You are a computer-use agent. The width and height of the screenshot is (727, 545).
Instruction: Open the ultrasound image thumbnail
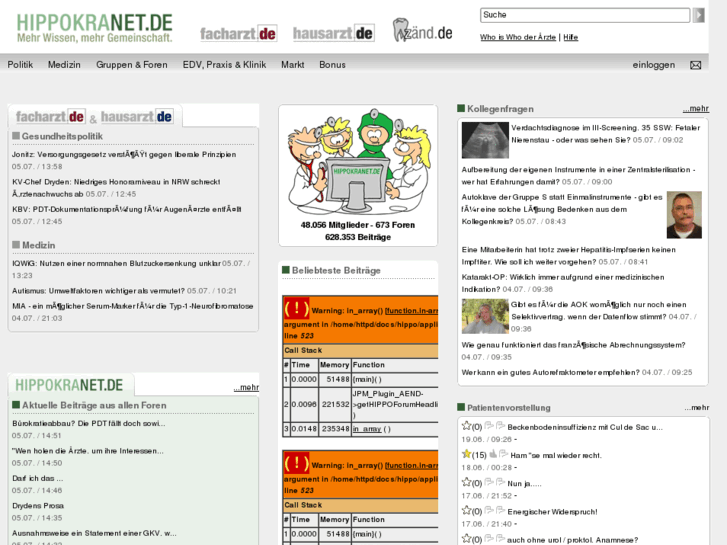point(485,140)
